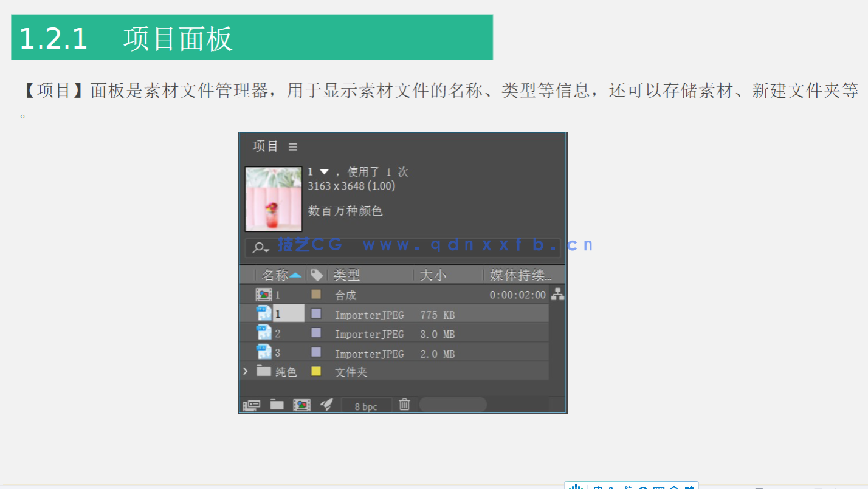Image resolution: width=868 pixels, height=489 pixels.
Task: Select the New Folder icon
Action: pos(277,404)
